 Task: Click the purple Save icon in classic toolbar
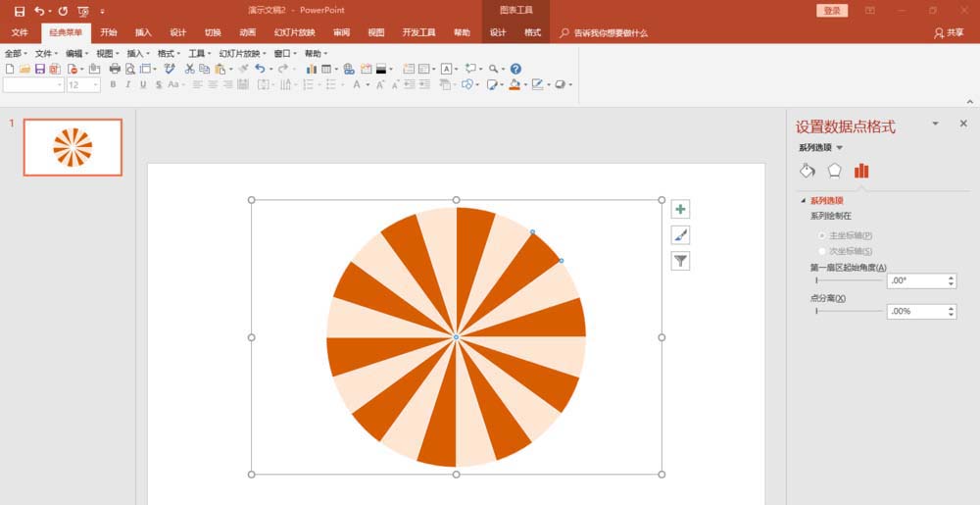(x=39, y=69)
